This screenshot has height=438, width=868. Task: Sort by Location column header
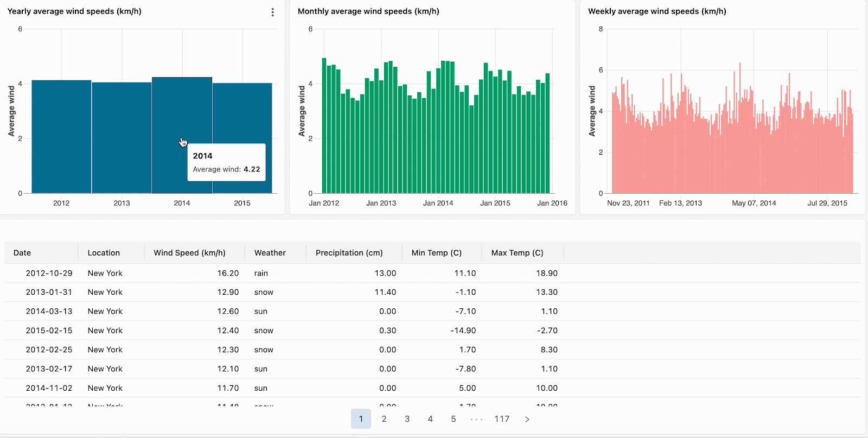click(104, 253)
